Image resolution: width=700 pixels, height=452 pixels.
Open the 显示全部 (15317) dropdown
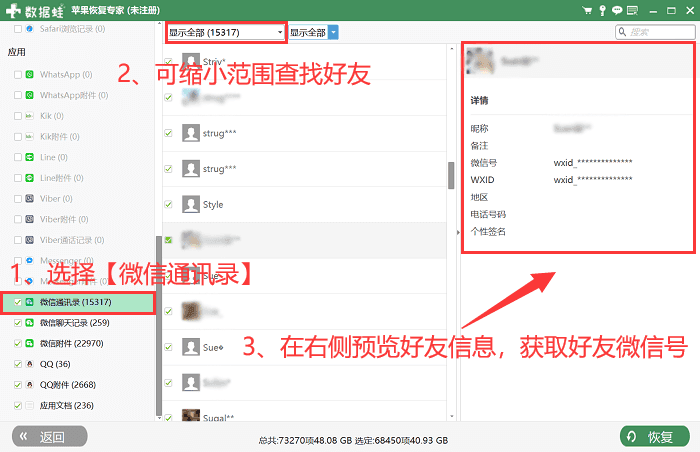(x=225, y=33)
